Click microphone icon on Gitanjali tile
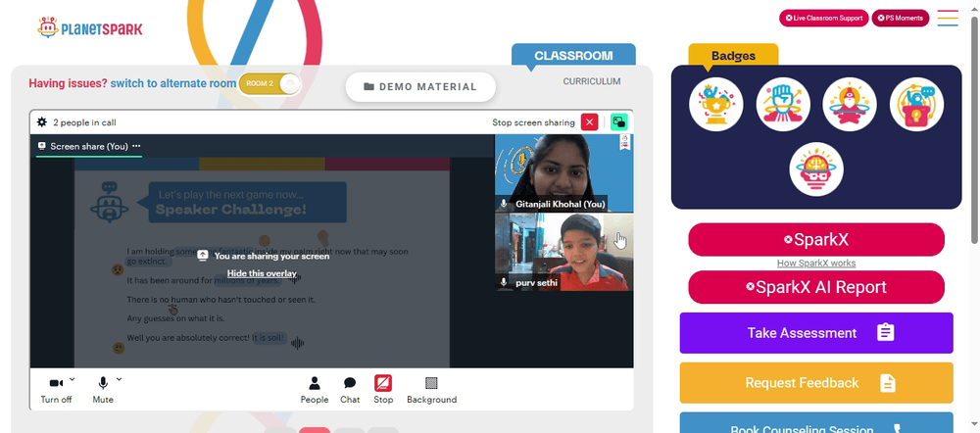The height and width of the screenshot is (433, 980). click(x=504, y=204)
